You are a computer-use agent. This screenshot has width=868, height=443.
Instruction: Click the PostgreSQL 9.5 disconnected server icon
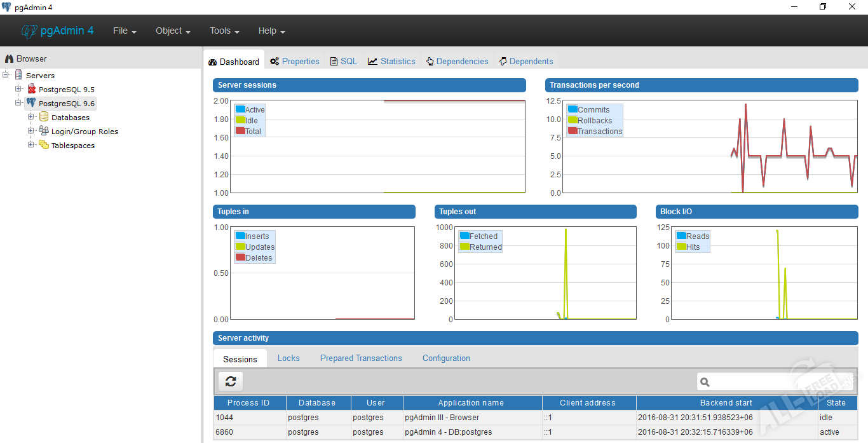coord(31,90)
